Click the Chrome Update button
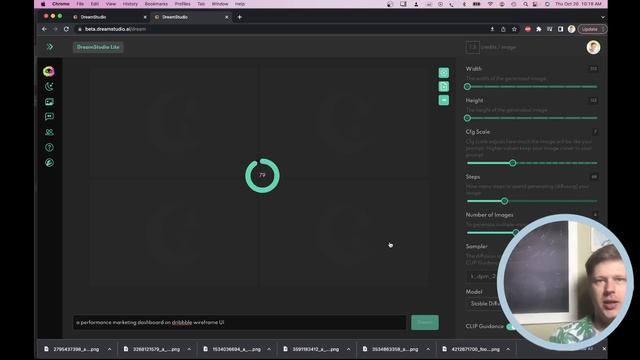Viewport: 640px width, 360px height. pyautogui.click(x=592, y=29)
